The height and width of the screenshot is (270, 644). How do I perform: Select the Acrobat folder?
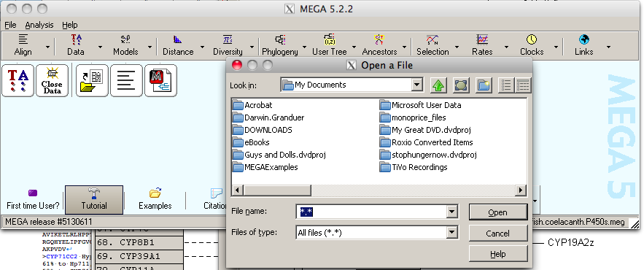pyautogui.click(x=252, y=105)
